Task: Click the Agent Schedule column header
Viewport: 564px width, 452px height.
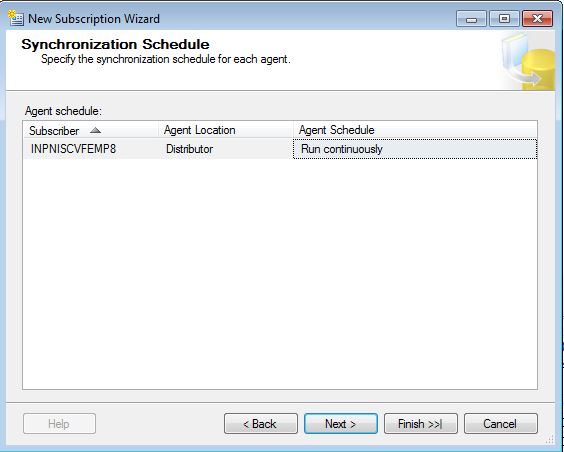Action: coord(415,130)
